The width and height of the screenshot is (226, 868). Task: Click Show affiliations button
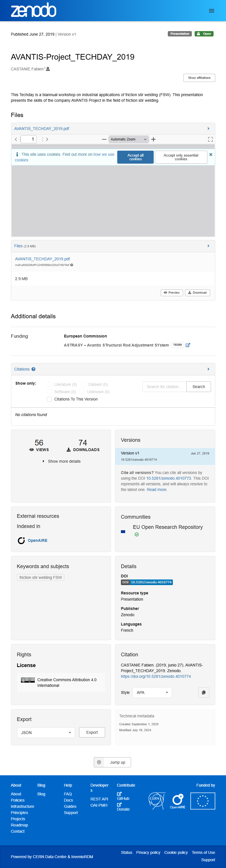[x=199, y=77]
